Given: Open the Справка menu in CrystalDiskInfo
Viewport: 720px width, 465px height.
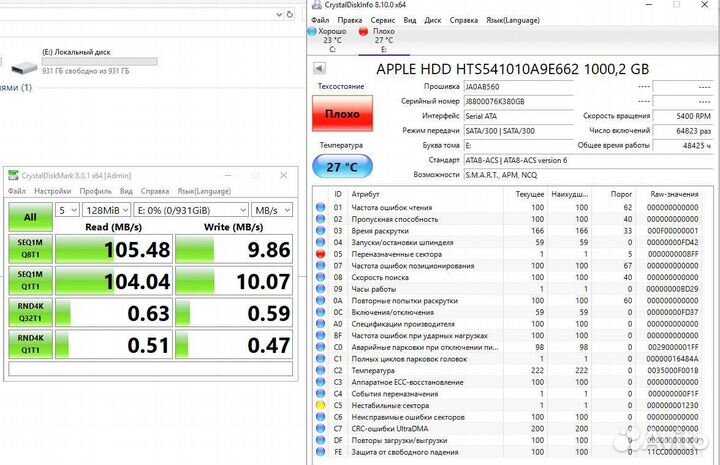Looking at the screenshot, I should 463,20.
